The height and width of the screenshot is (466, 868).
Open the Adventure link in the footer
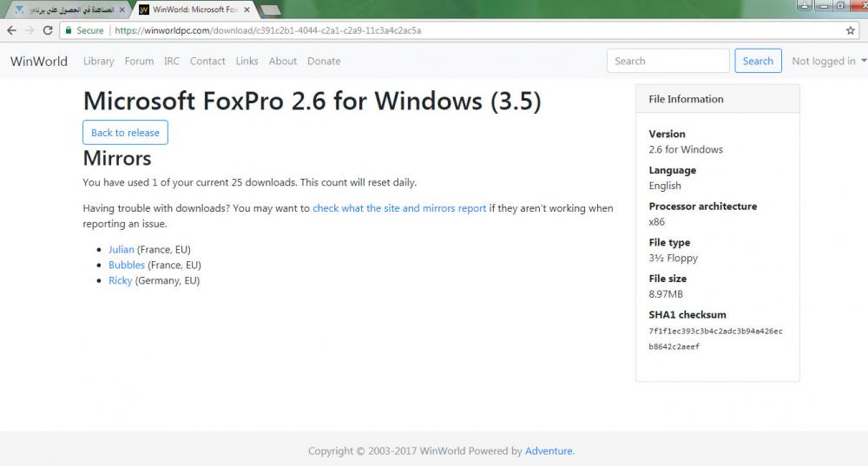pos(549,450)
